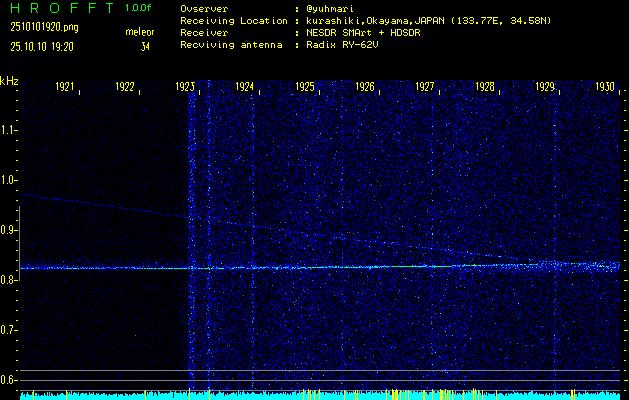Click the 1926 time marker

coord(365,87)
